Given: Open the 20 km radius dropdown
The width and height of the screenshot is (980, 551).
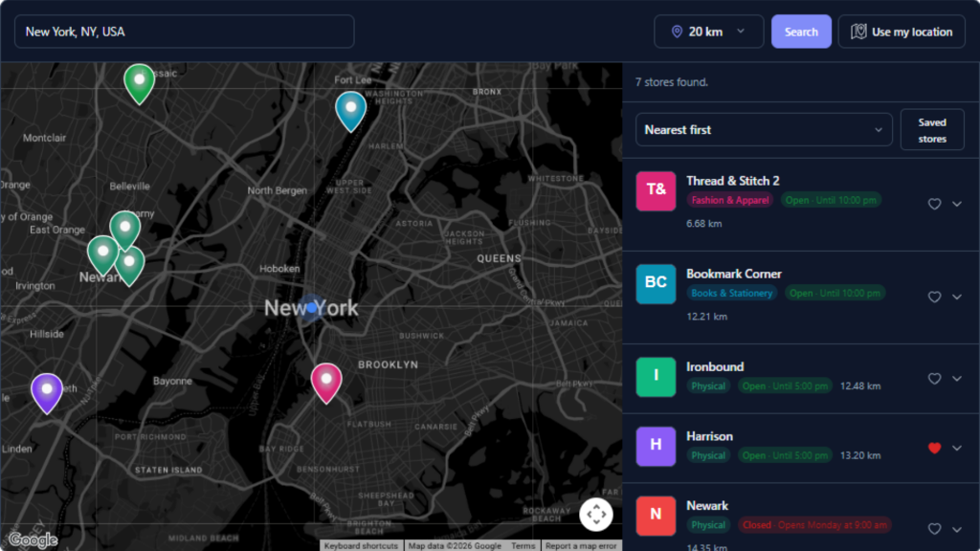Looking at the screenshot, I should coord(709,32).
